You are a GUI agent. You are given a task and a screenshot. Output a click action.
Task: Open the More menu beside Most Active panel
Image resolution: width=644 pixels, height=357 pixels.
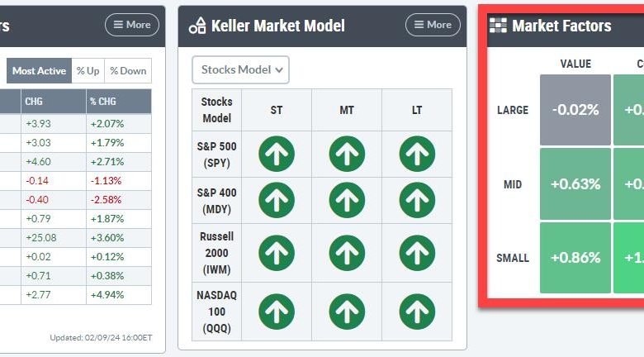[132, 25]
